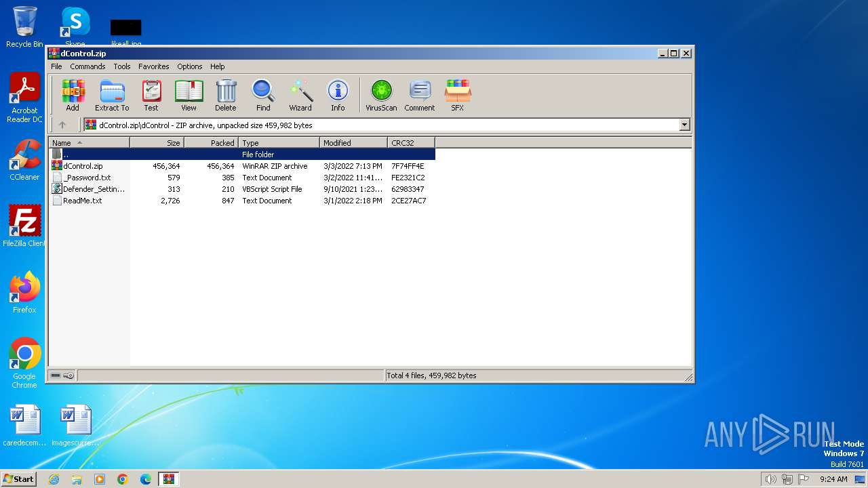Go up one folder level arrow
Screen dimensions: 868x488
coord(62,125)
